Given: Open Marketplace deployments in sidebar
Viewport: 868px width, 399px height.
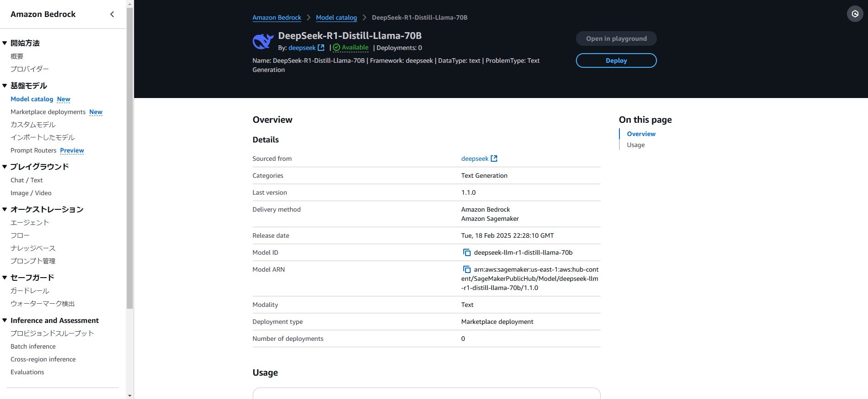Looking at the screenshot, I should [48, 112].
